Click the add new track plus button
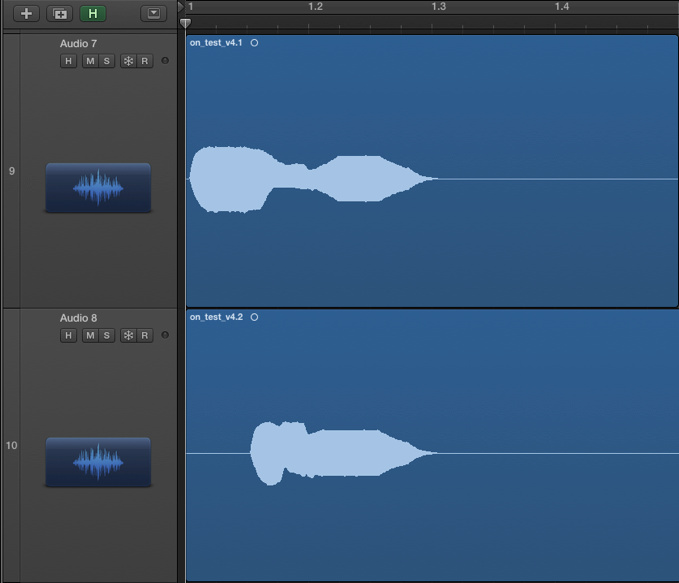 click(26, 13)
